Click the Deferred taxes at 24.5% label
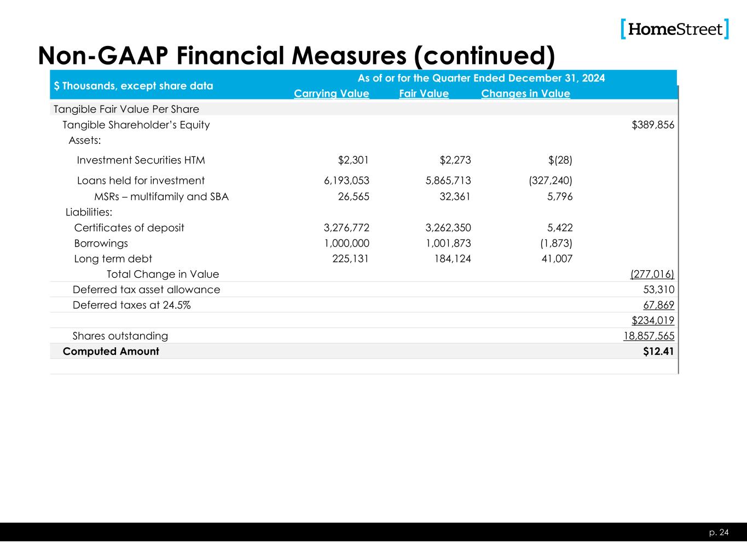 [x=132, y=305]
